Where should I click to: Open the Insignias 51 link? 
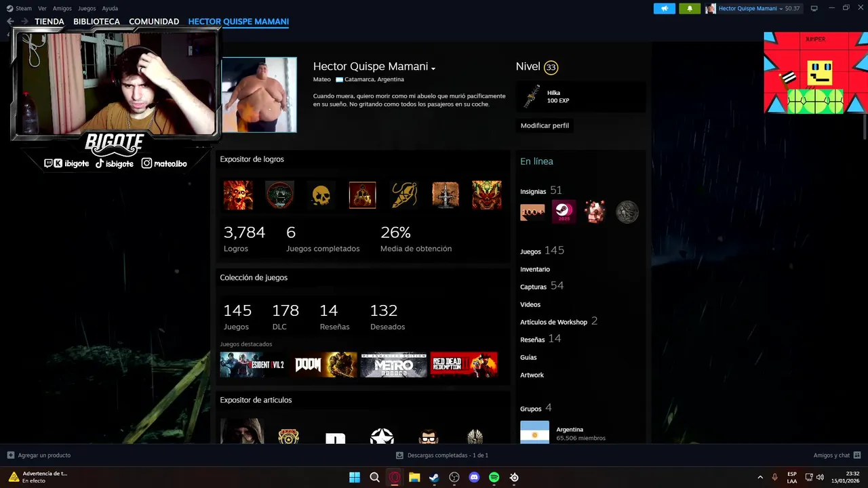[541, 190]
